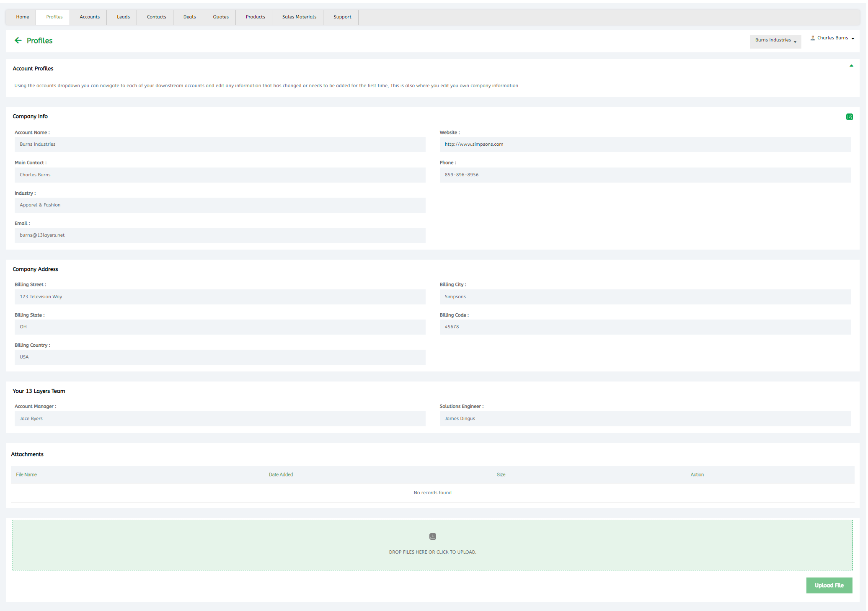
Task: Open the Charles Burns user menu
Action: (x=833, y=38)
